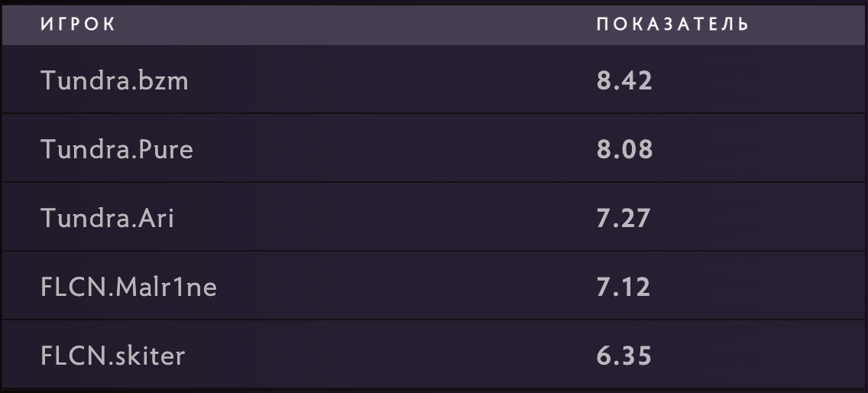Click divider line between Tundra.Pure and Tundra.Ari rows
The image size is (868, 393).
(x=434, y=182)
